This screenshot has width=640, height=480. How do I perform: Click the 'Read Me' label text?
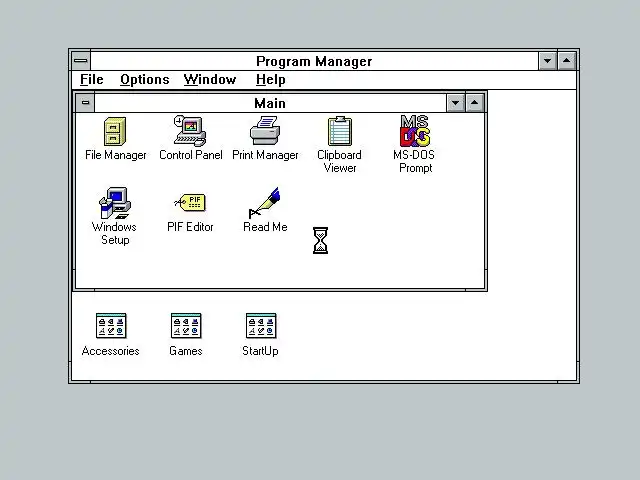tap(265, 227)
